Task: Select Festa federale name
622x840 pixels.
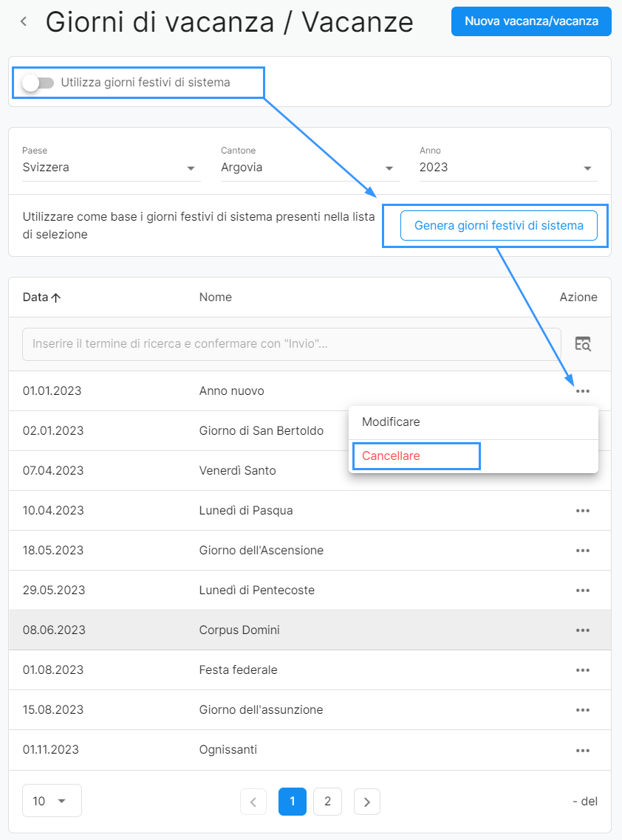Action: coord(238,670)
